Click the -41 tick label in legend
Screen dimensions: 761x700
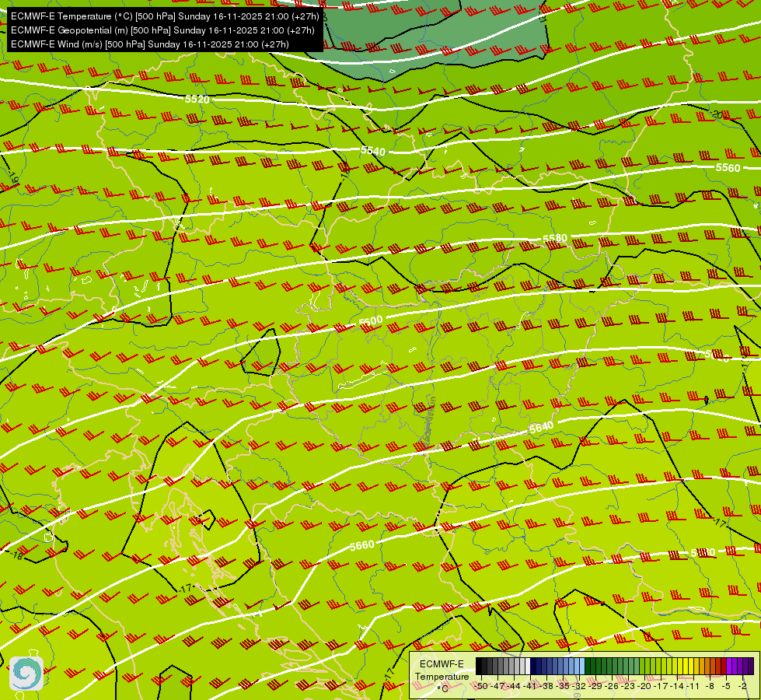(x=530, y=687)
